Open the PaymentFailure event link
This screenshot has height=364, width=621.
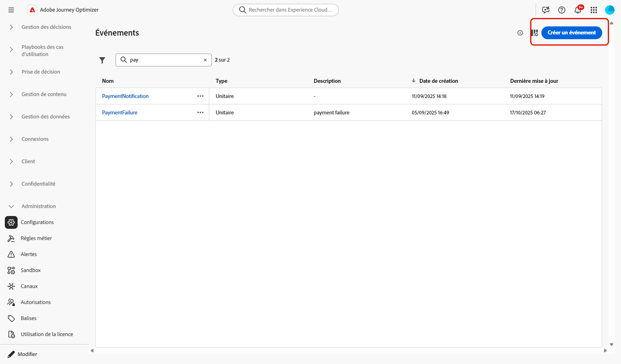coord(120,112)
